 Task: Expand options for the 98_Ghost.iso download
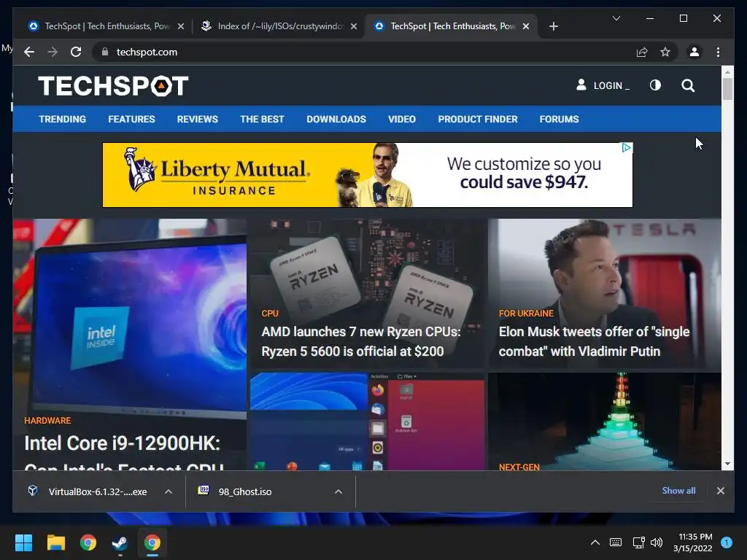338,491
